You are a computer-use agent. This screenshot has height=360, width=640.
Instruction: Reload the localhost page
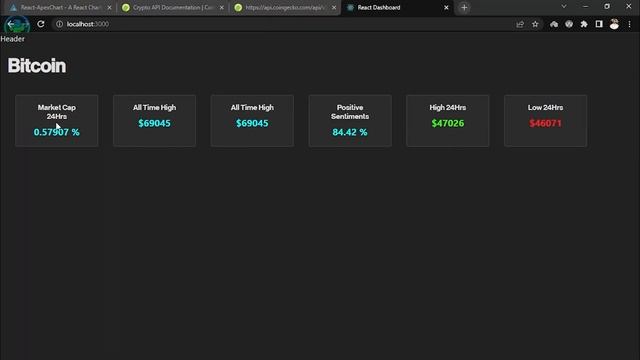pyautogui.click(x=41, y=24)
